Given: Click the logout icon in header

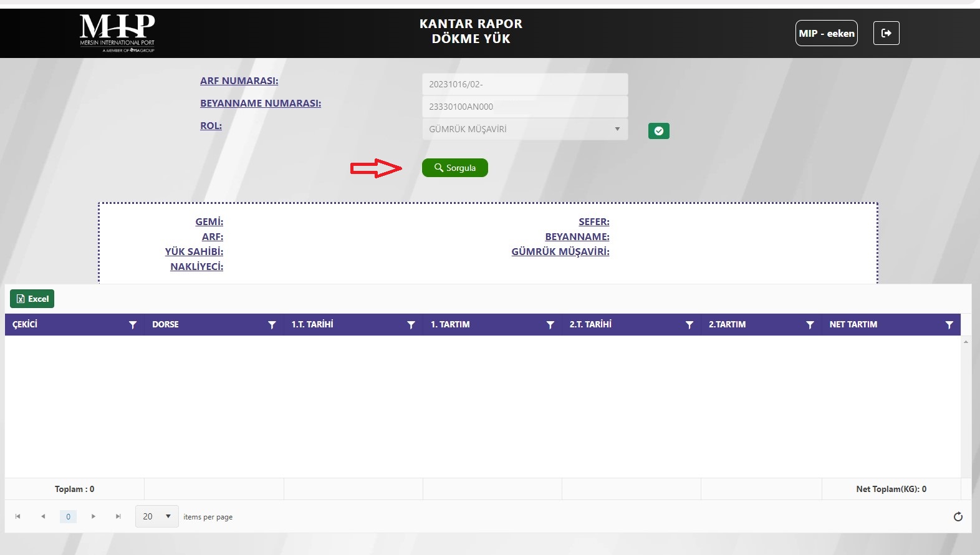Looking at the screenshot, I should point(886,33).
